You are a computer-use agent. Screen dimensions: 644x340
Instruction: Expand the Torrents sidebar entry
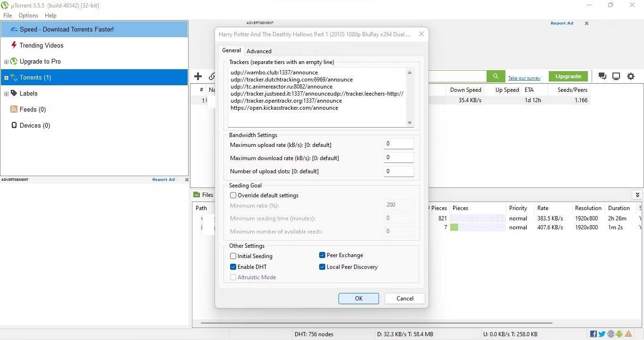tap(7, 77)
